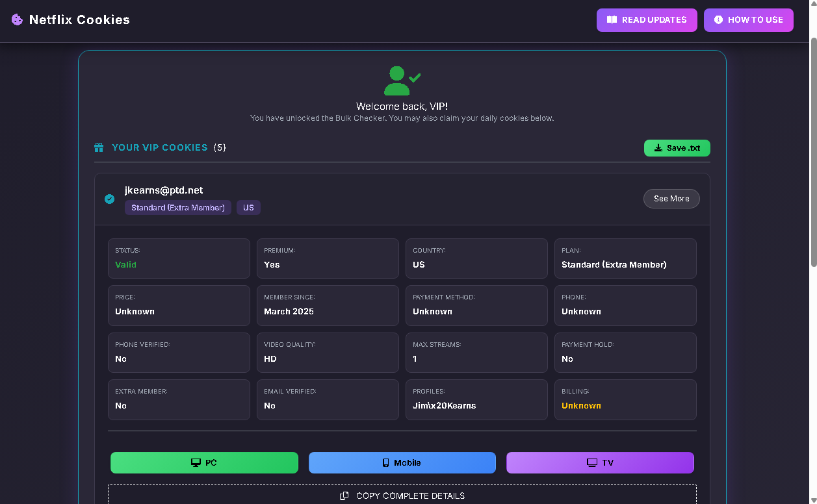Image resolution: width=817 pixels, height=504 pixels.
Task: Click the cookie logo icon in header
Action: pos(17,20)
